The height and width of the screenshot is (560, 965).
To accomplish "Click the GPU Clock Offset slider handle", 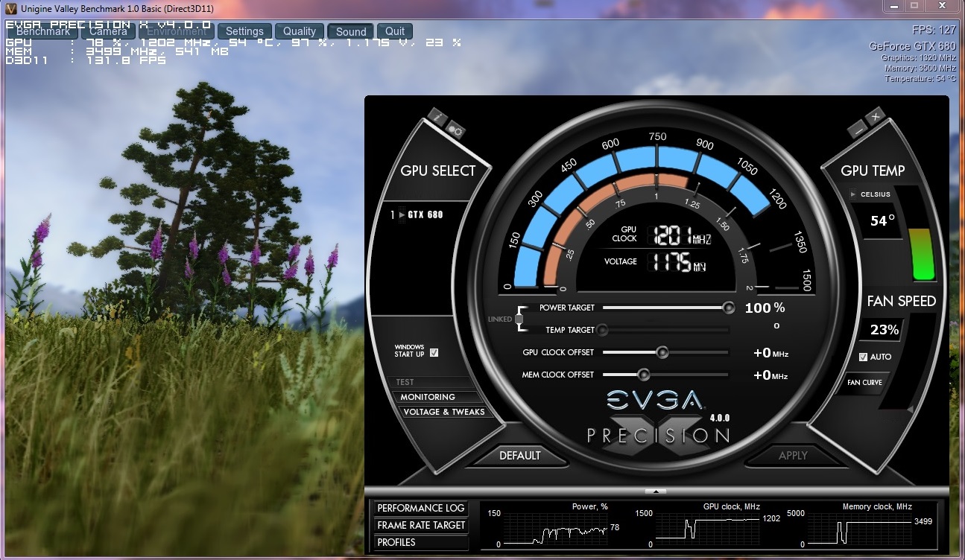I will [x=662, y=352].
